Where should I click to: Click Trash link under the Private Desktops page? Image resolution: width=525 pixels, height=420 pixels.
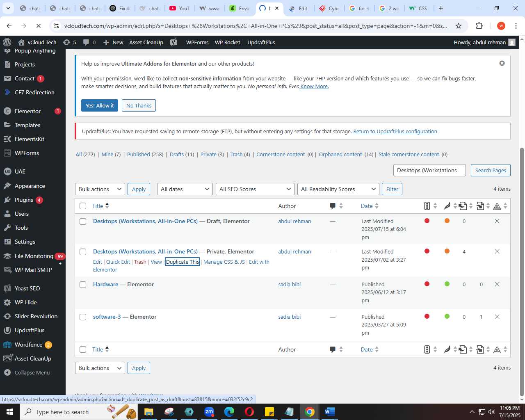point(140,262)
